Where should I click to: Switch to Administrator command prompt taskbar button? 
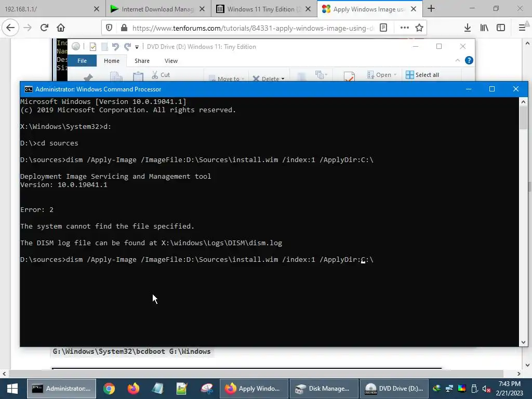tap(61, 389)
